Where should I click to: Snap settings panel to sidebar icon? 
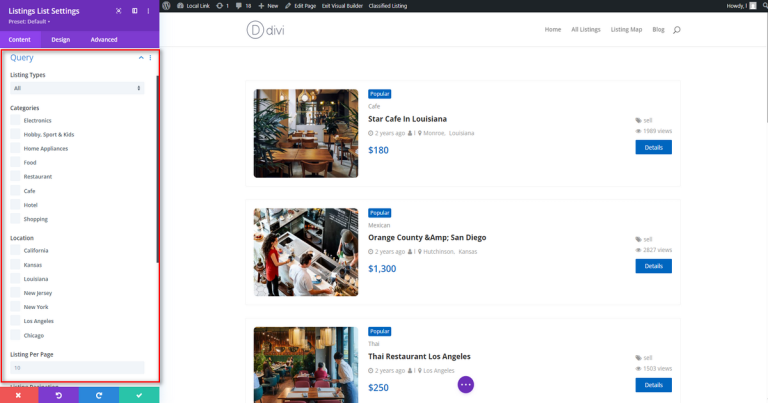(135, 11)
